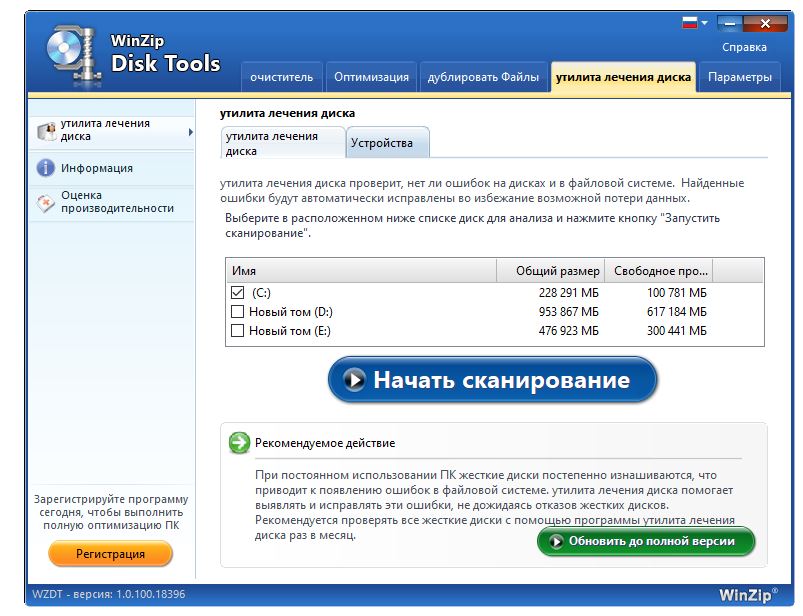Click the (C:) drive name
803x616 pixels.
click(x=261, y=293)
